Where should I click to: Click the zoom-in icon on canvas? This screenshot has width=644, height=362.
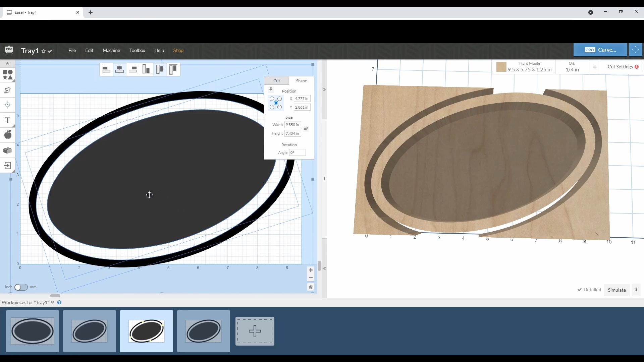[x=311, y=269]
